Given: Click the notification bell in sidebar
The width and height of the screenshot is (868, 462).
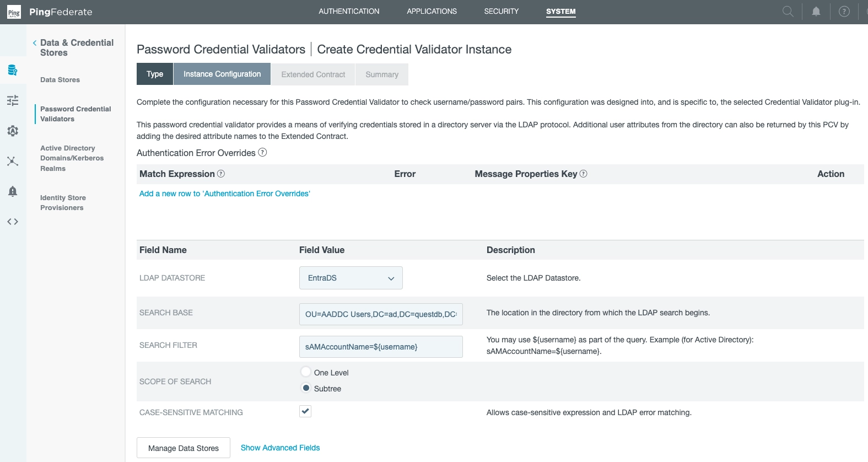Looking at the screenshot, I should coord(13,191).
